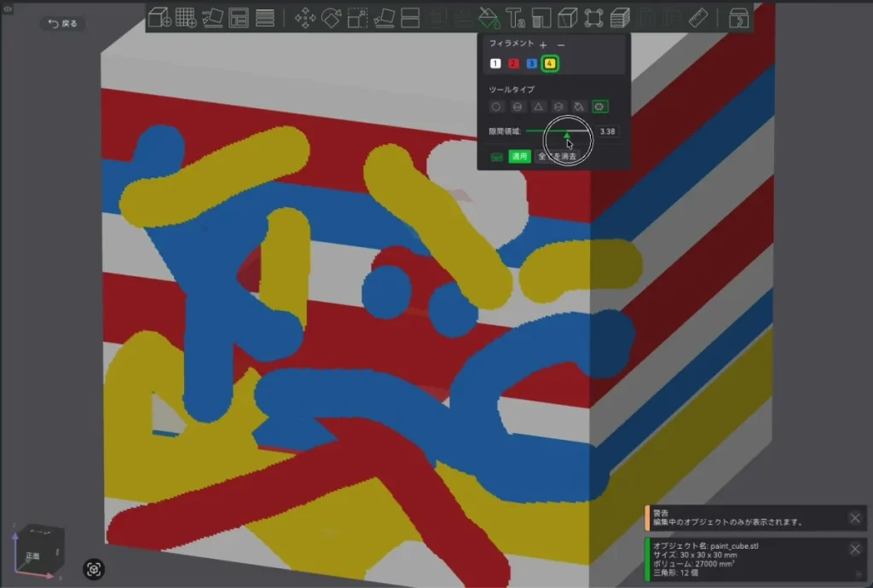The image size is (873, 588).
Task: Click the small green icon left of 適用
Action: click(x=497, y=157)
